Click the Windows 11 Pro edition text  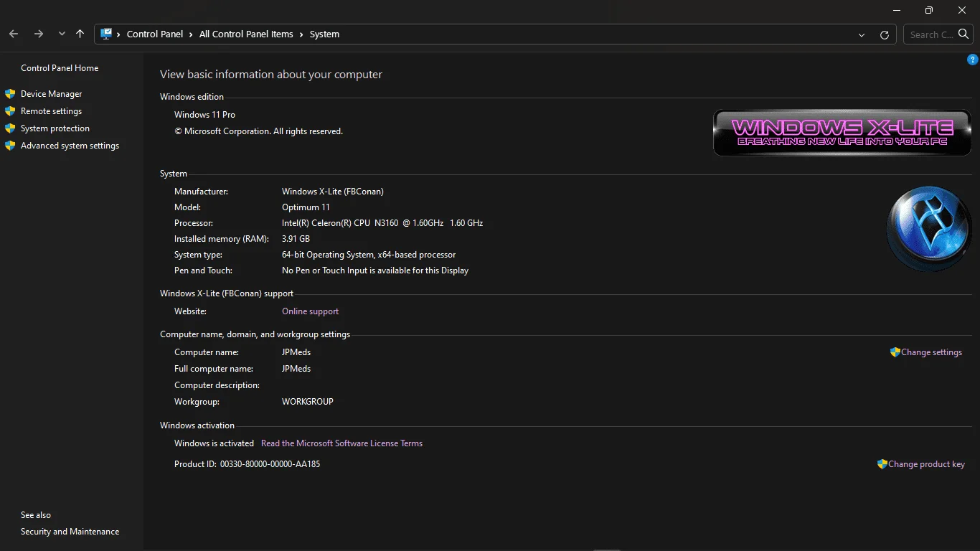click(x=204, y=115)
